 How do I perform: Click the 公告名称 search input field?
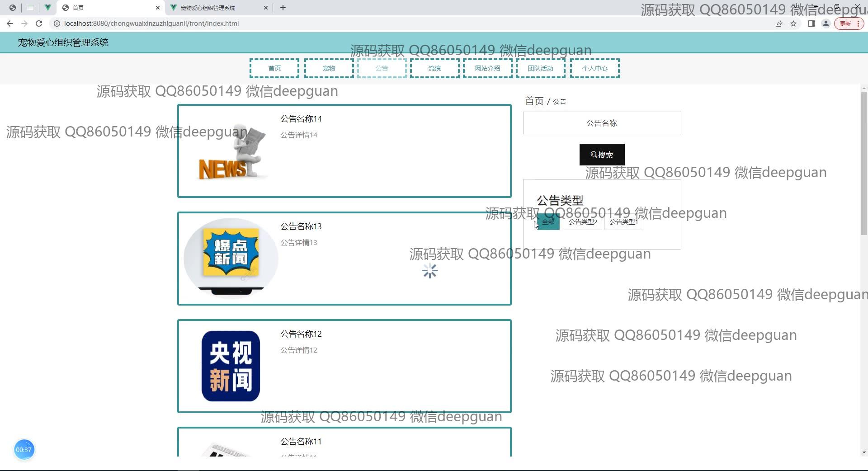pos(602,123)
